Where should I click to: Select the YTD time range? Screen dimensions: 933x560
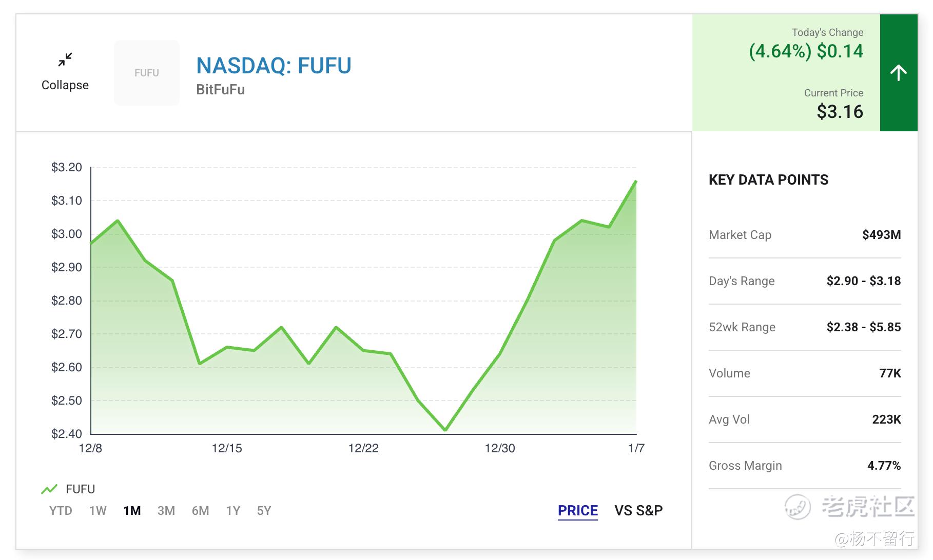[61, 511]
